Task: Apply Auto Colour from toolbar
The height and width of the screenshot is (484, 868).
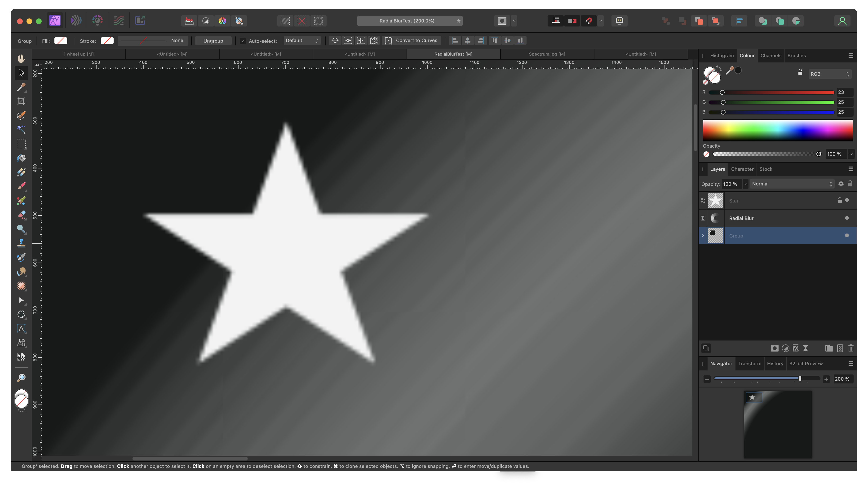Action: [222, 21]
